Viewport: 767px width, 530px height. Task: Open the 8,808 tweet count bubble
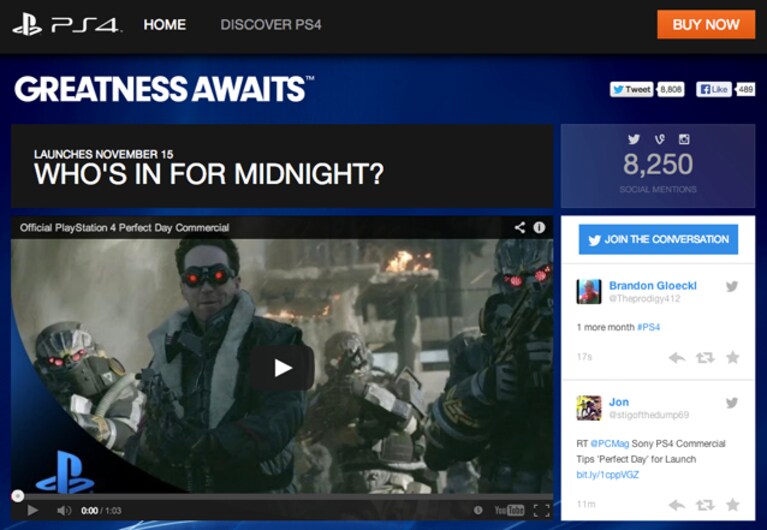(x=671, y=89)
